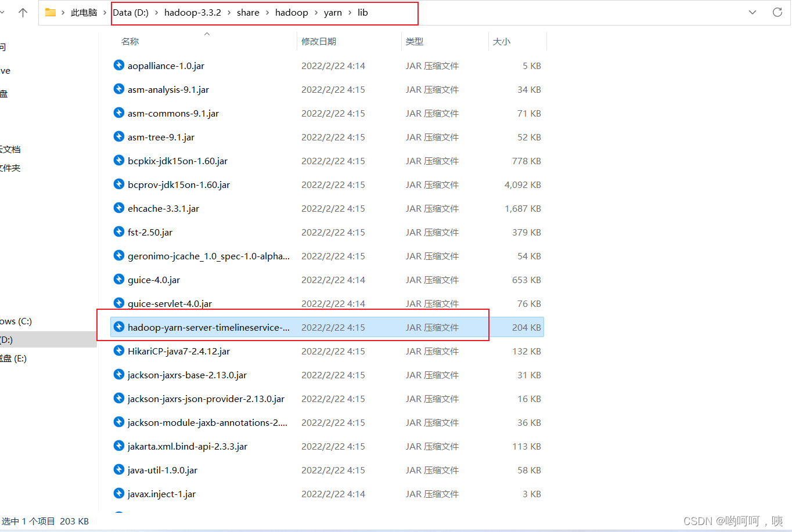Click the guice-servlet-4.0.jar file icon
The width and height of the screenshot is (792, 532).
click(x=119, y=303)
